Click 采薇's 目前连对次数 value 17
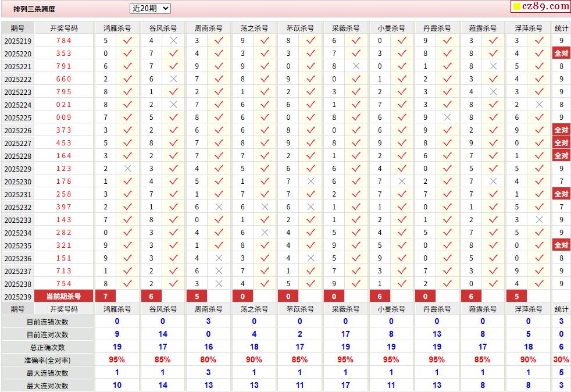This screenshot has height=392, width=571. click(345, 334)
